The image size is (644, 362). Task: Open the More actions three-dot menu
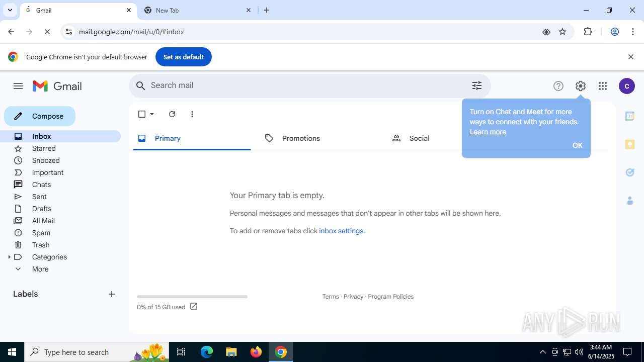[x=192, y=114]
